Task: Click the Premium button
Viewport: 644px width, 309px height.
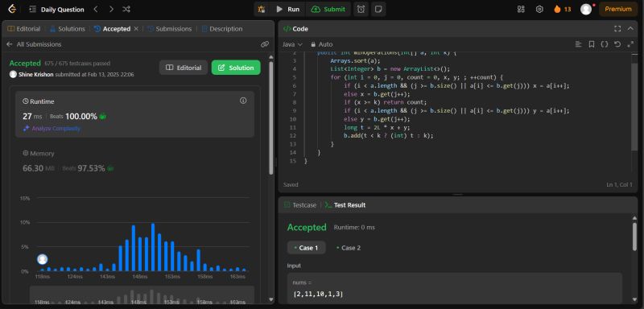Action: [618, 9]
